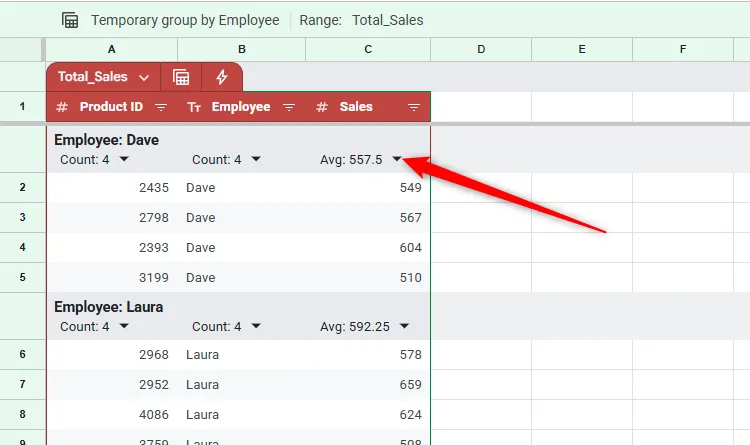The height and width of the screenshot is (445, 750).
Task: Open Dave's Avg: 557.5 aggregation dropdown
Action: [397, 159]
